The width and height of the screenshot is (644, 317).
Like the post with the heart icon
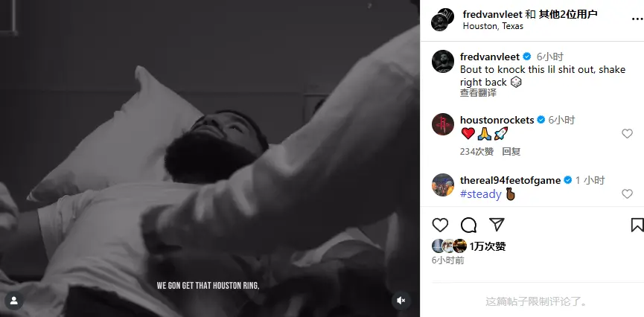click(x=440, y=225)
